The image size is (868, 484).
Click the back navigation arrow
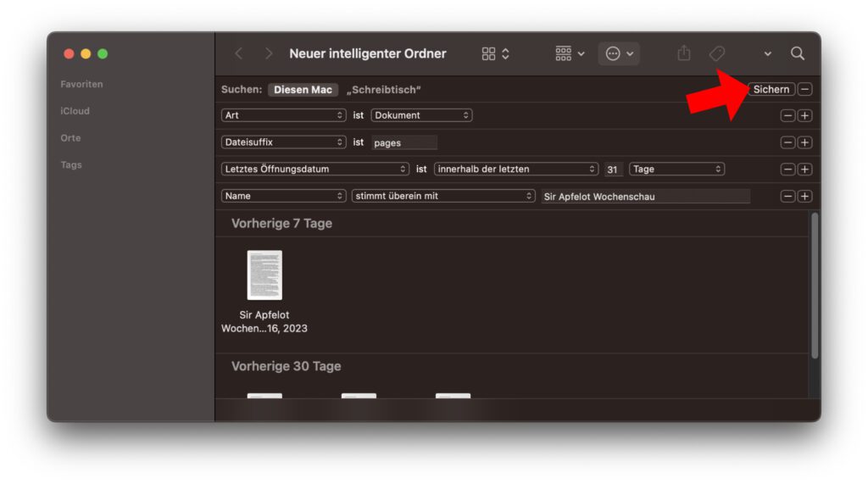coord(239,53)
